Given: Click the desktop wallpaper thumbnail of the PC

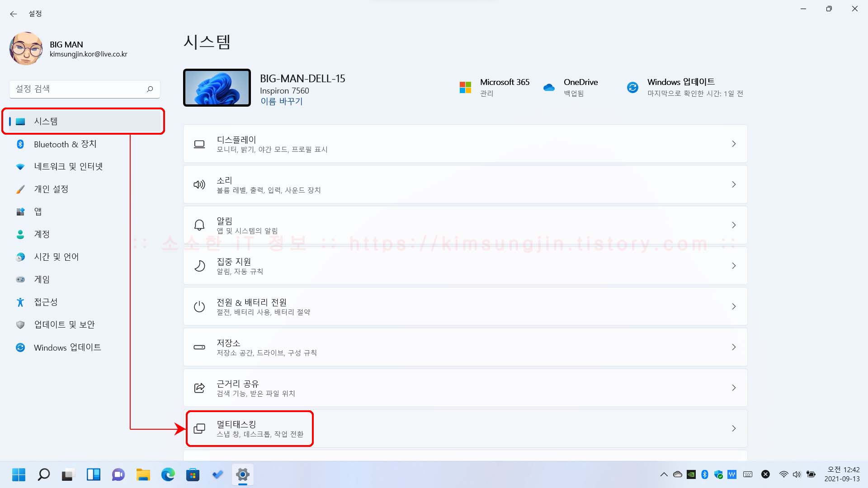Looking at the screenshot, I should tap(217, 88).
